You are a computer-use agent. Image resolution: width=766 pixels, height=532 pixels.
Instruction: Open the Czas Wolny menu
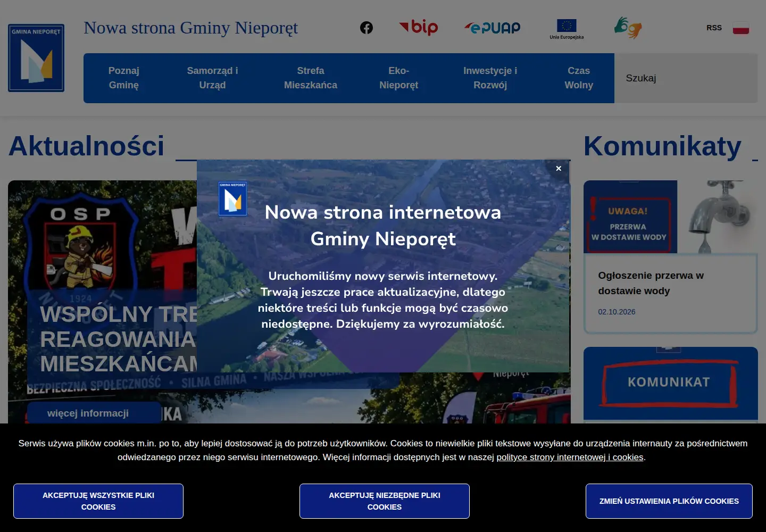pos(579,78)
